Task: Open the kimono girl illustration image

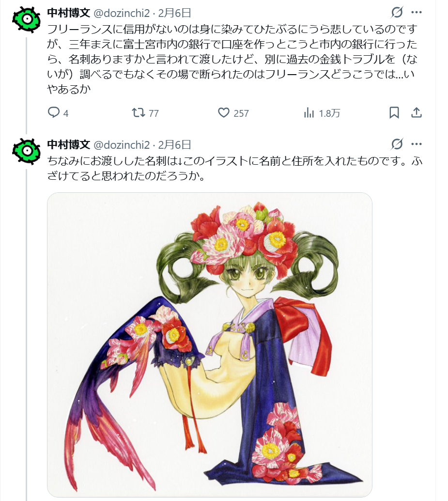Action: pos(210,345)
